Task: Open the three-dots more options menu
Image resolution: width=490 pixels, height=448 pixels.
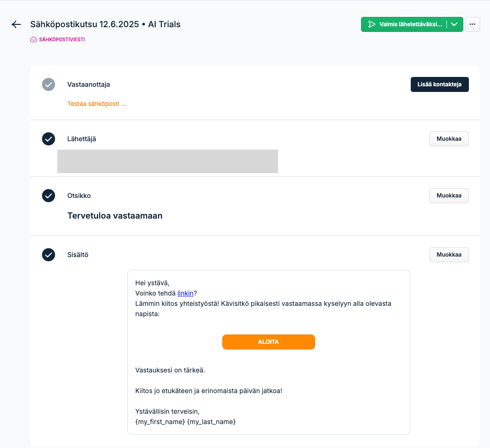Action: pyautogui.click(x=472, y=24)
